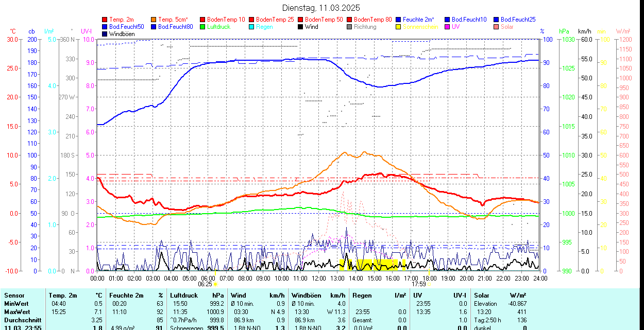Click the Luftdruck column header in the table
Image resolution: width=644 pixels, height=330 pixels.
[x=184, y=296]
